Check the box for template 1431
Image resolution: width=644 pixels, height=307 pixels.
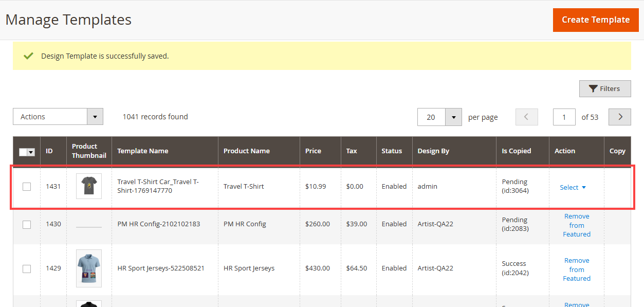pos(27,187)
